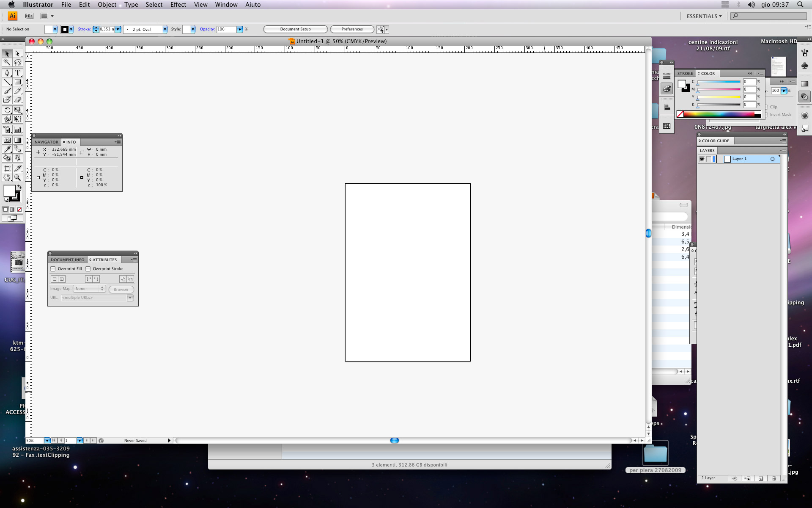812x508 pixels.
Task: Open the ESSENTIALS workspace dropdown
Action: point(704,16)
